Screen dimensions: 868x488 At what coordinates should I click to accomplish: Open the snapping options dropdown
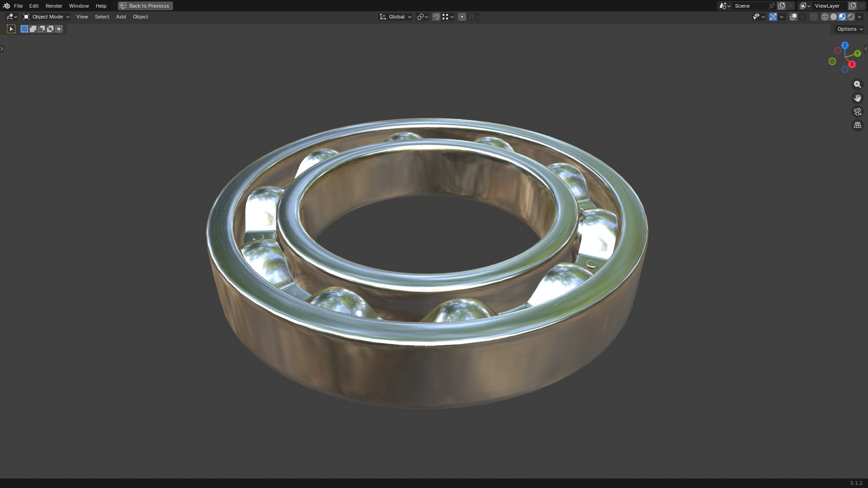click(448, 17)
